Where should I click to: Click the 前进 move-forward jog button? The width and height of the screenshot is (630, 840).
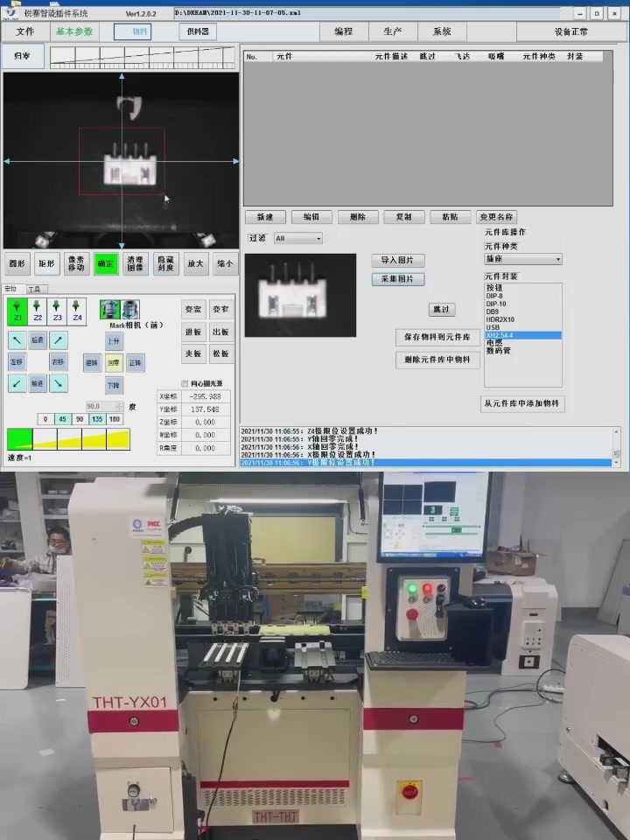(x=37, y=383)
